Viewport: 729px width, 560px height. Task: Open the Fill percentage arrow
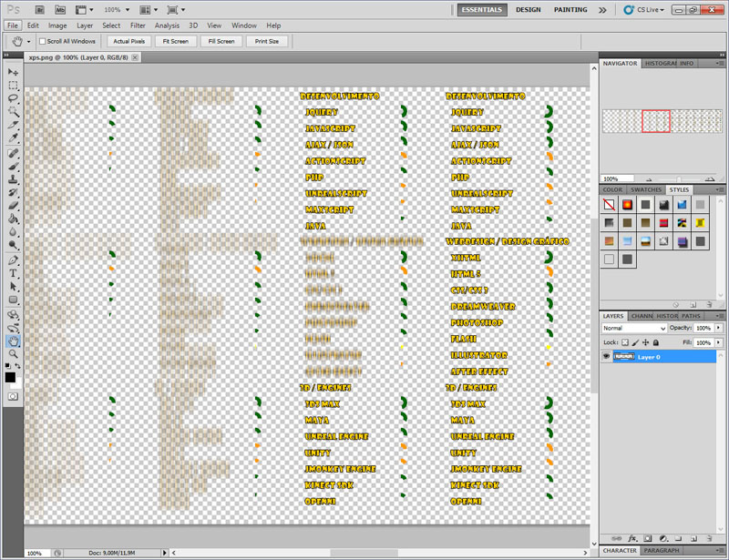click(719, 342)
